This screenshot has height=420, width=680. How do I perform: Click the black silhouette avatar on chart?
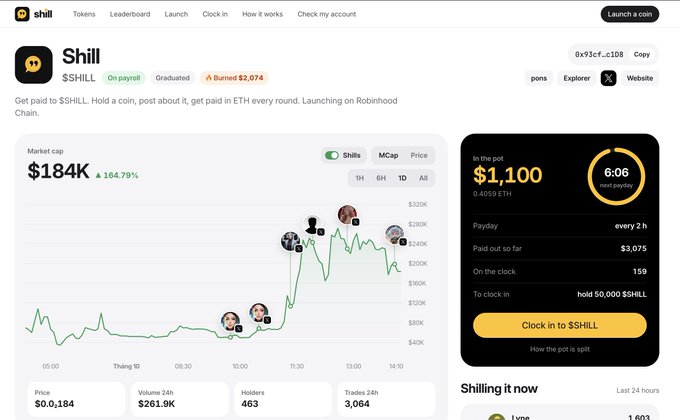[x=312, y=225]
